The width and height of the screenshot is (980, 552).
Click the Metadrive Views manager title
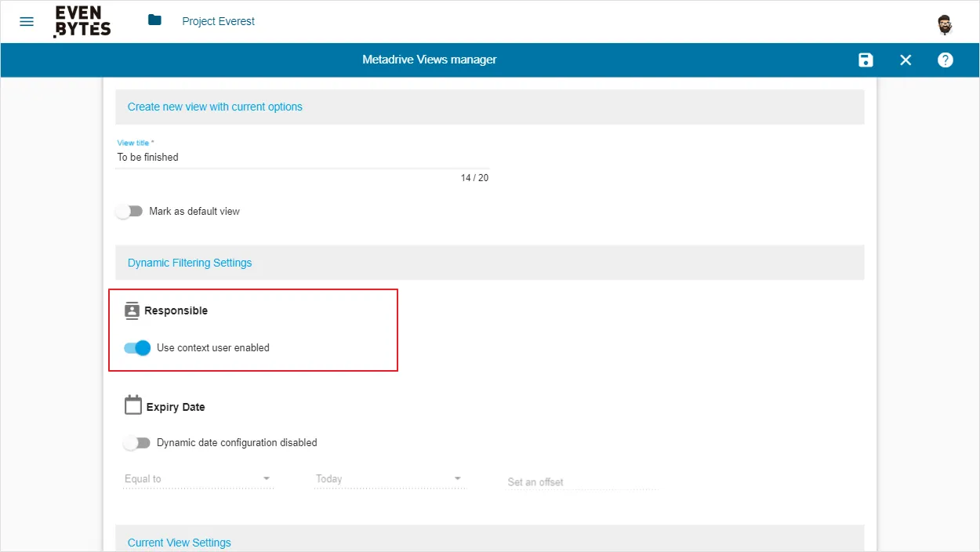pyautogui.click(x=430, y=60)
